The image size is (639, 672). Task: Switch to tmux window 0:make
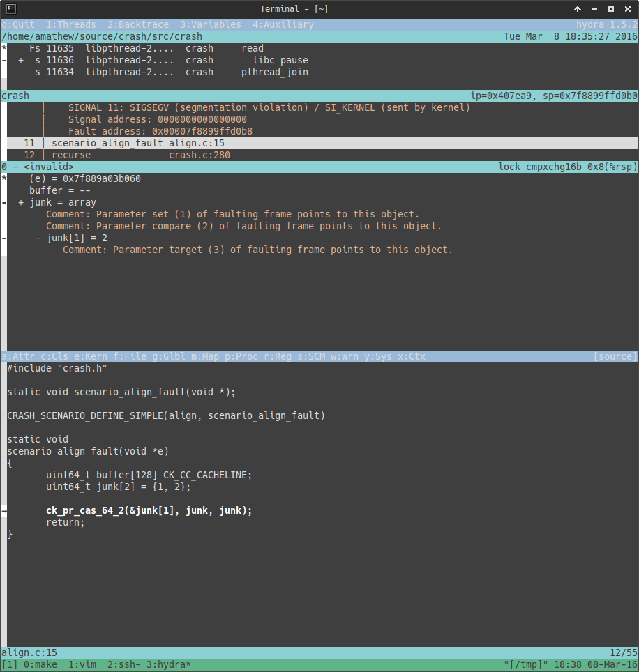40,665
